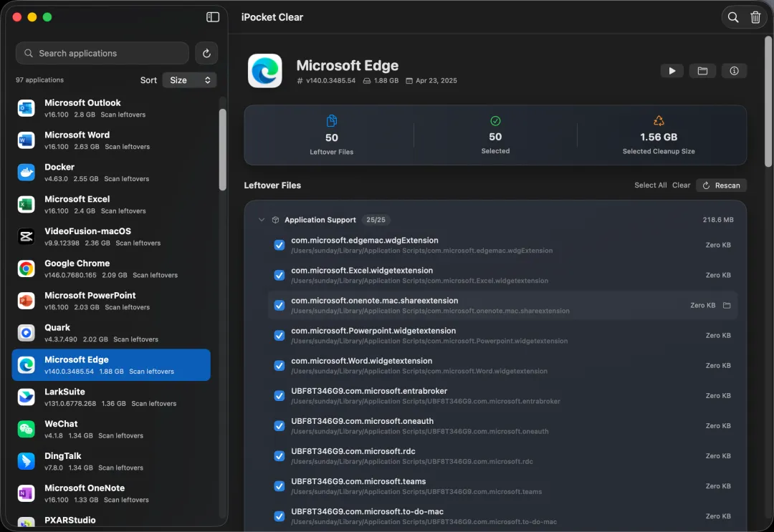Collapse the Application Support section
Screen dimensions: 774x532
[x=262, y=220]
